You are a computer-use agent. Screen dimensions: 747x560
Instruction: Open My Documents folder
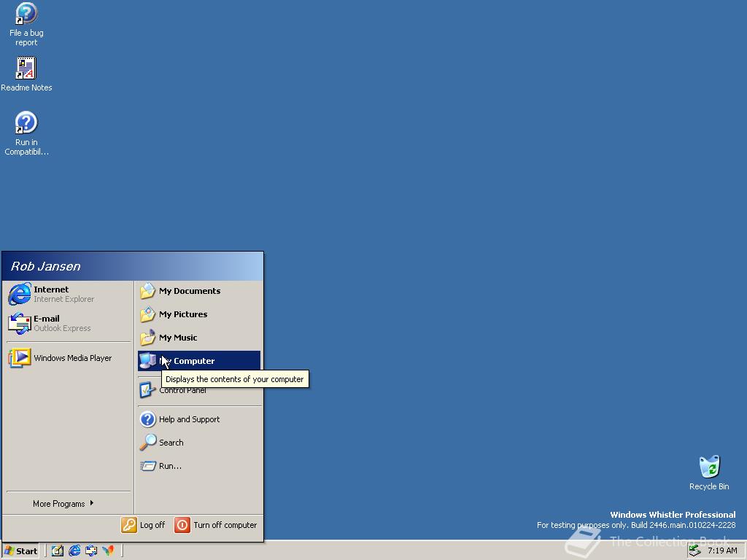pyautogui.click(x=199, y=291)
